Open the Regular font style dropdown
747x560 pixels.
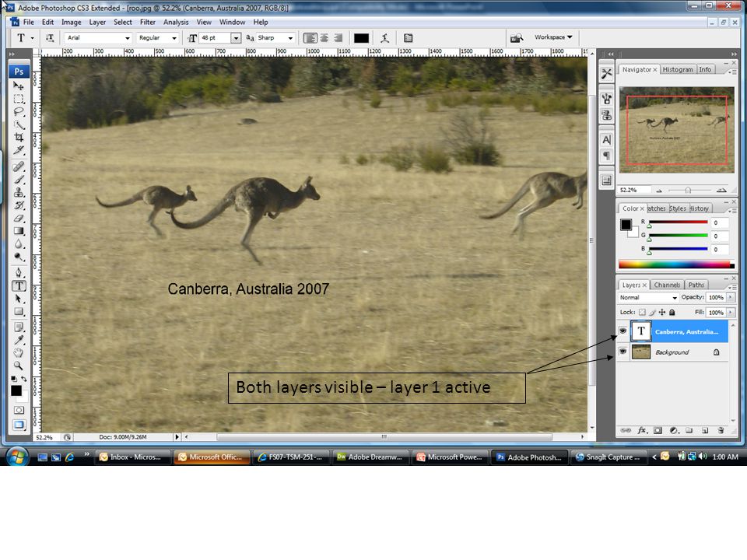click(x=174, y=38)
